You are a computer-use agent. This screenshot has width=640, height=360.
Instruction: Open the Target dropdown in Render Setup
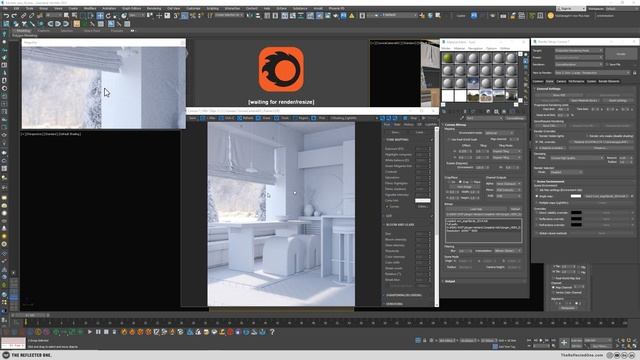[x=578, y=51]
